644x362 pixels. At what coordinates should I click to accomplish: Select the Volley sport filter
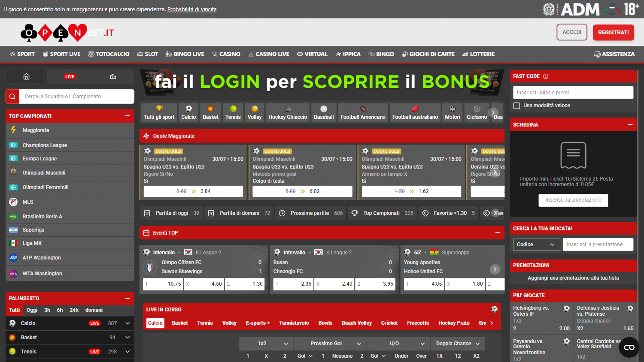pyautogui.click(x=255, y=112)
